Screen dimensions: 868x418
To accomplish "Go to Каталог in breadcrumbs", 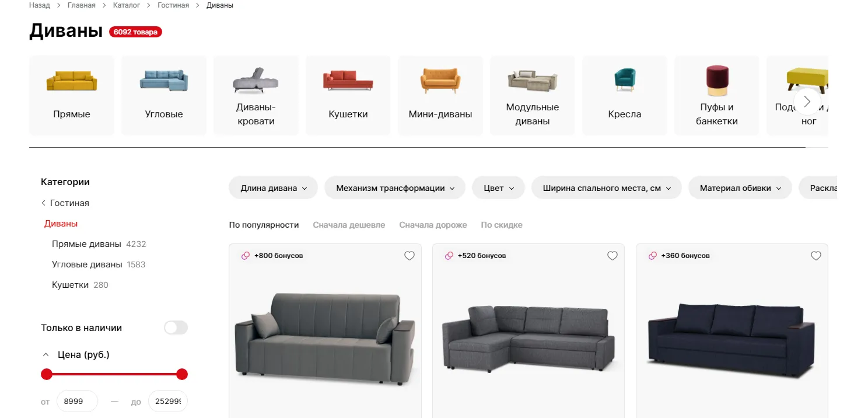I will click(x=126, y=5).
